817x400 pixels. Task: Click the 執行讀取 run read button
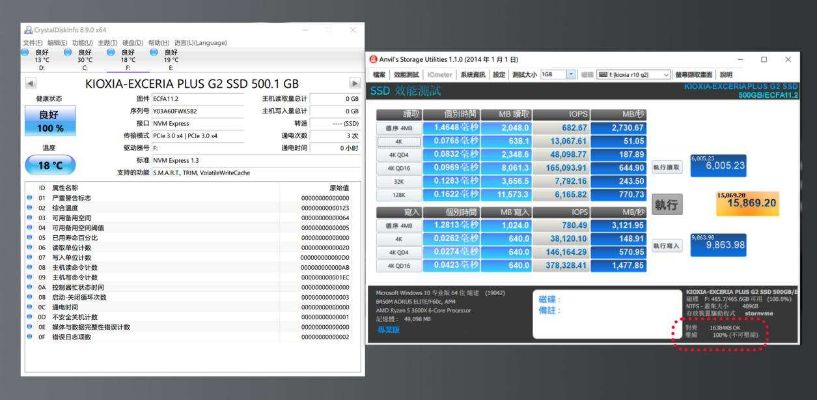[x=667, y=166]
